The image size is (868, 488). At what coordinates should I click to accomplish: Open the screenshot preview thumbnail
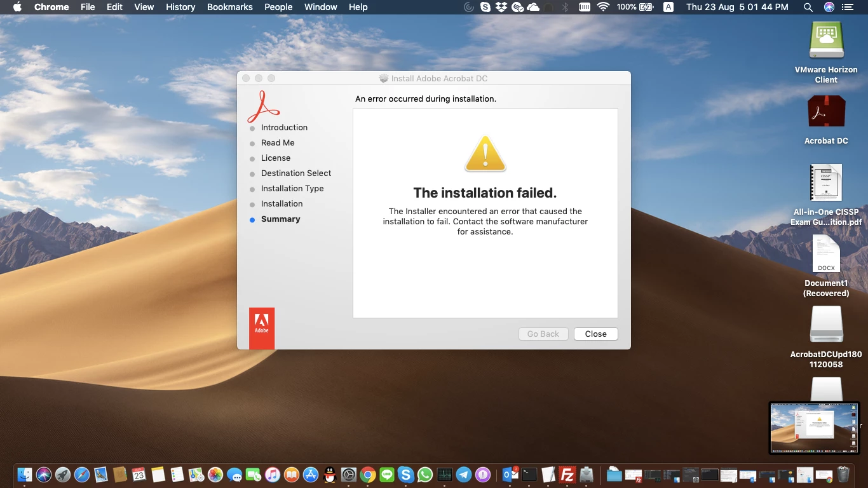click(814, 428)
